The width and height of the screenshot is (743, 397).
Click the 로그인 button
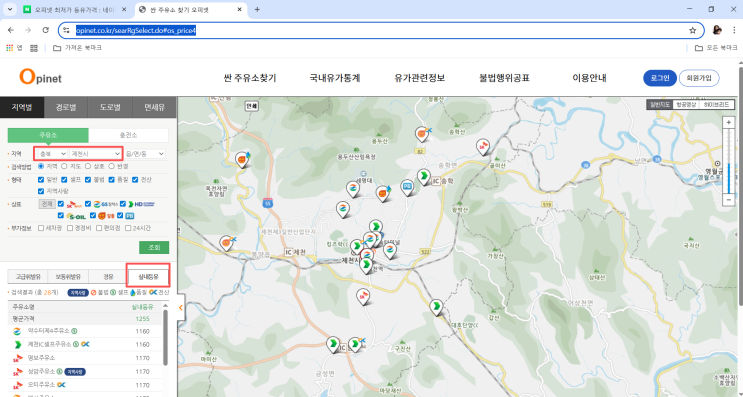click(660, 78)
